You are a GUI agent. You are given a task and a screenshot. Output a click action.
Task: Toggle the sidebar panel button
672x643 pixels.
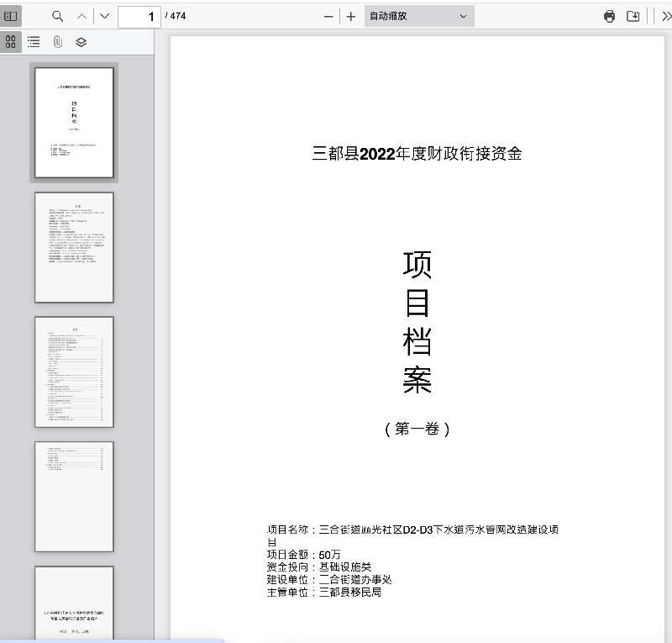[11, 16]
